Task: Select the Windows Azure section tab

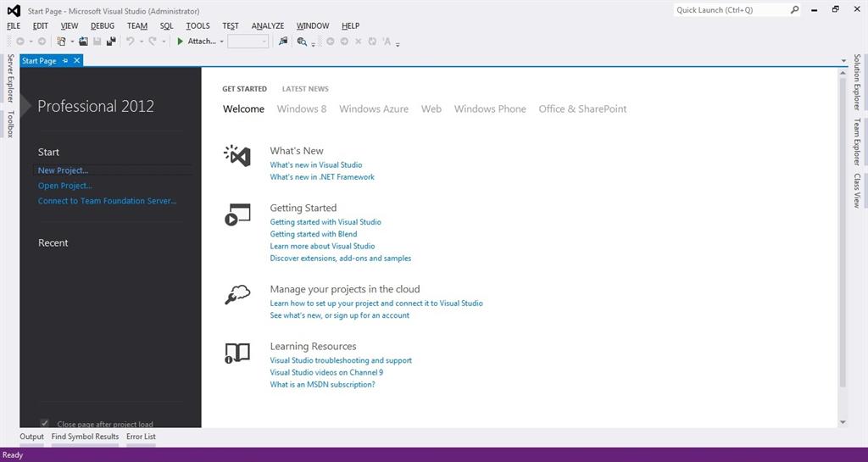Action: (374, 109)
